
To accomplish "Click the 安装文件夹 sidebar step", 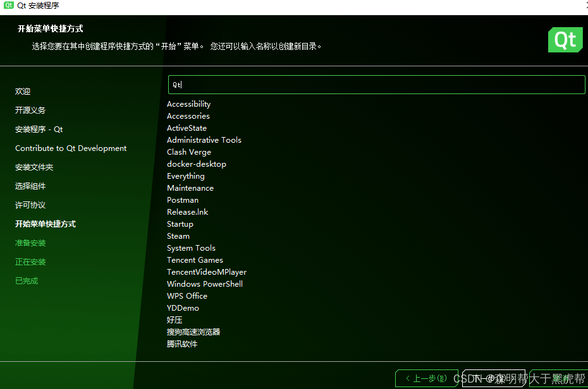I will (34, 167).
